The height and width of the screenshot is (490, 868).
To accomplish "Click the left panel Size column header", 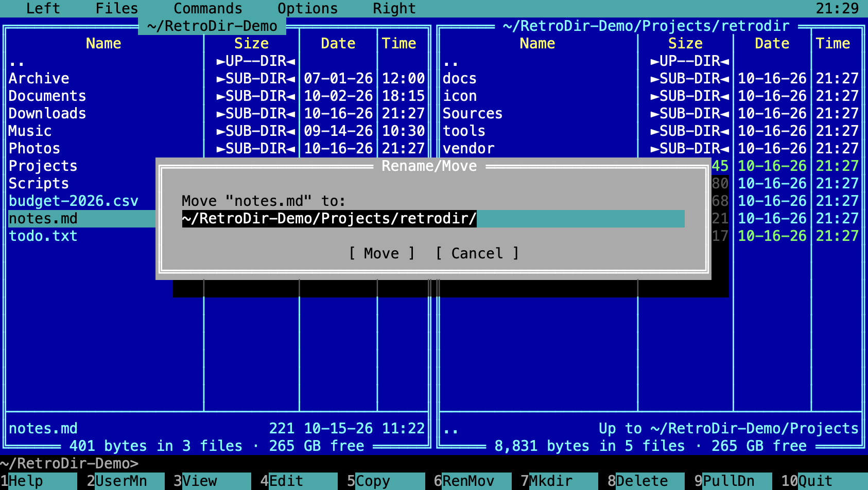I will pos(251,43).
